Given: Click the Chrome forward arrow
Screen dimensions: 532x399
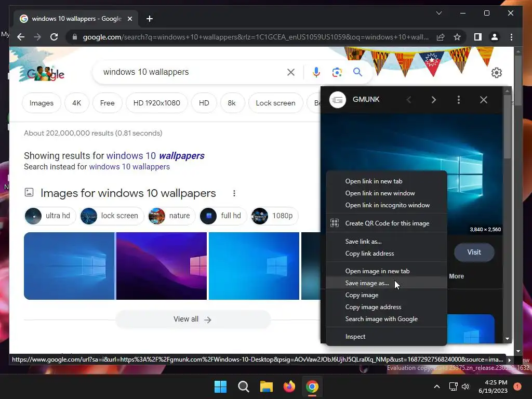Looking at the screenshot, I should click(37, 37).
